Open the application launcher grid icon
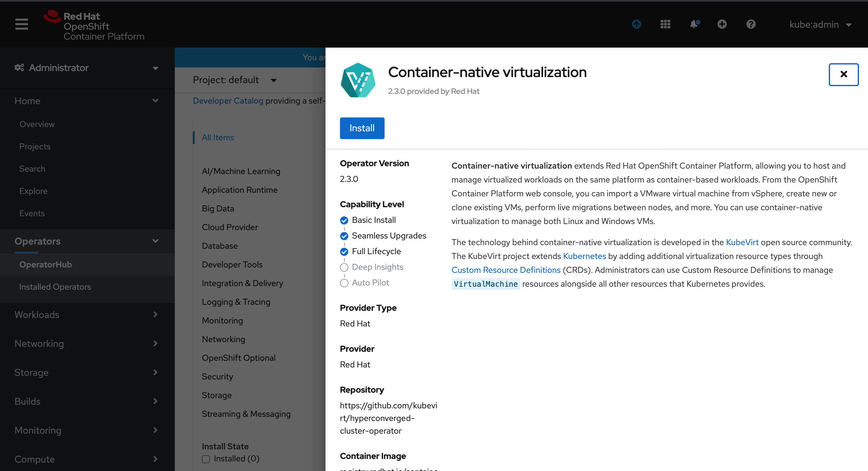The image size is (868, 471). (x=665, y=24)
